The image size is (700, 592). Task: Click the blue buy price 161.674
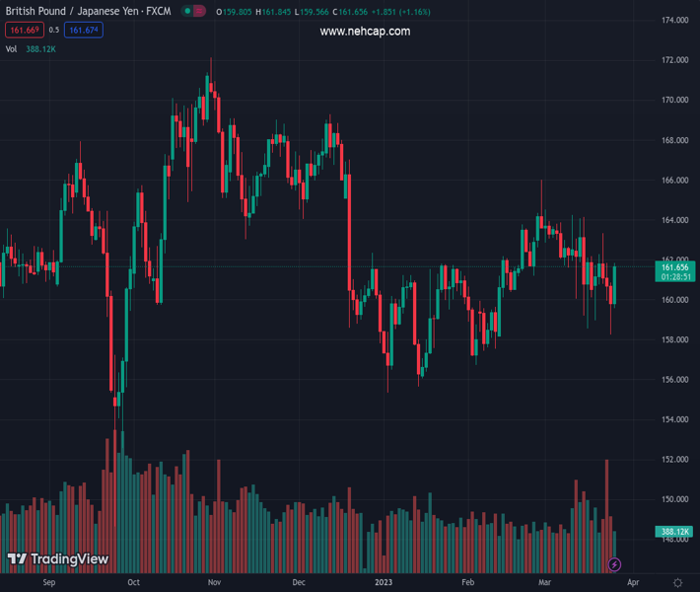coord(84,31)
